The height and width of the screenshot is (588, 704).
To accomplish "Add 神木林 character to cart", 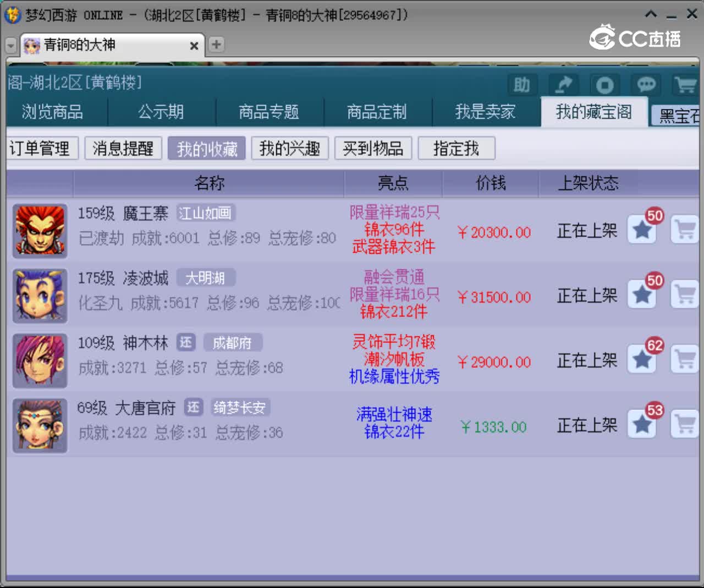I will pos(684,359).
